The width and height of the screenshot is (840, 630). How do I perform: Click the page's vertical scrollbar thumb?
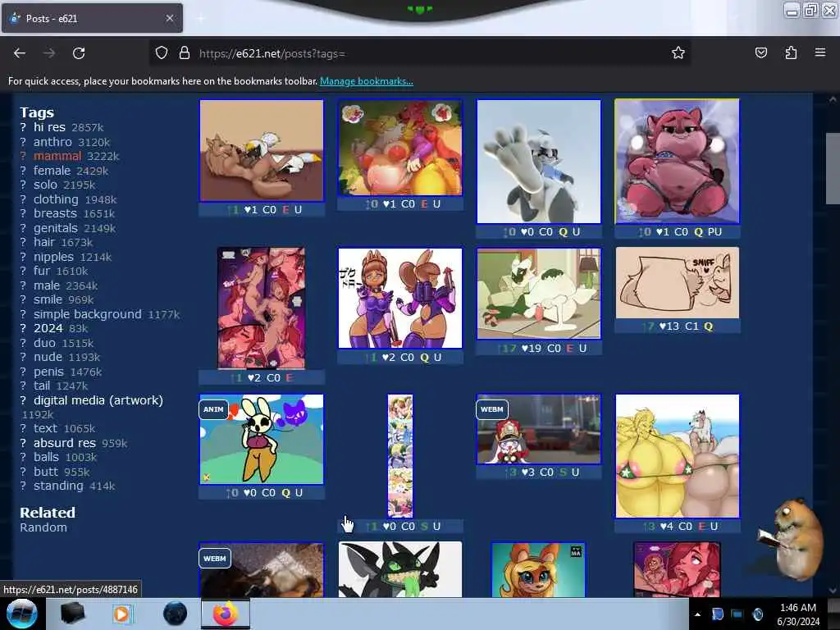click(x=832, y=168)
